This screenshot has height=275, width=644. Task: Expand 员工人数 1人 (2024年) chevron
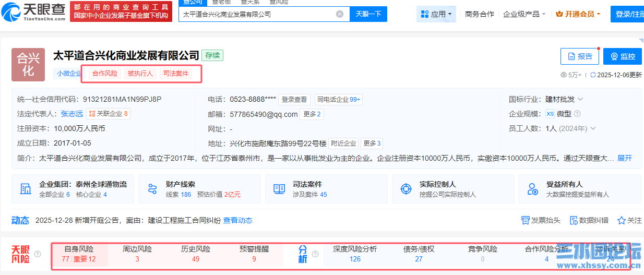593,128
